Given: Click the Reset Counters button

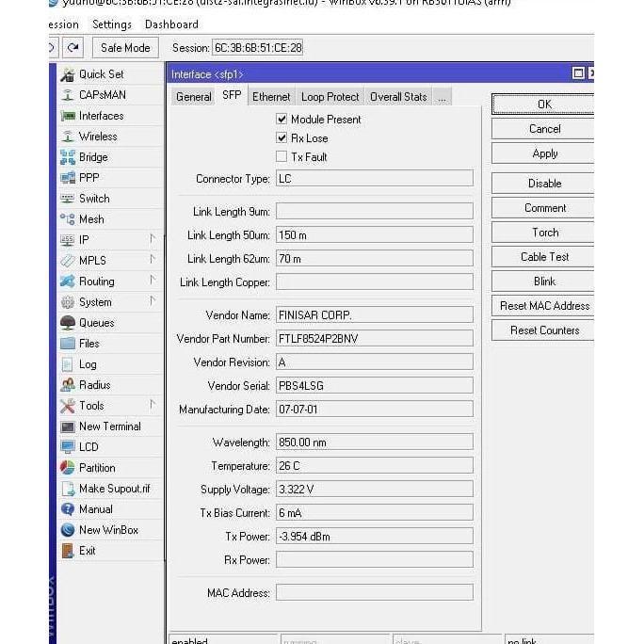Looking at the screenshot, I should 544,330.
